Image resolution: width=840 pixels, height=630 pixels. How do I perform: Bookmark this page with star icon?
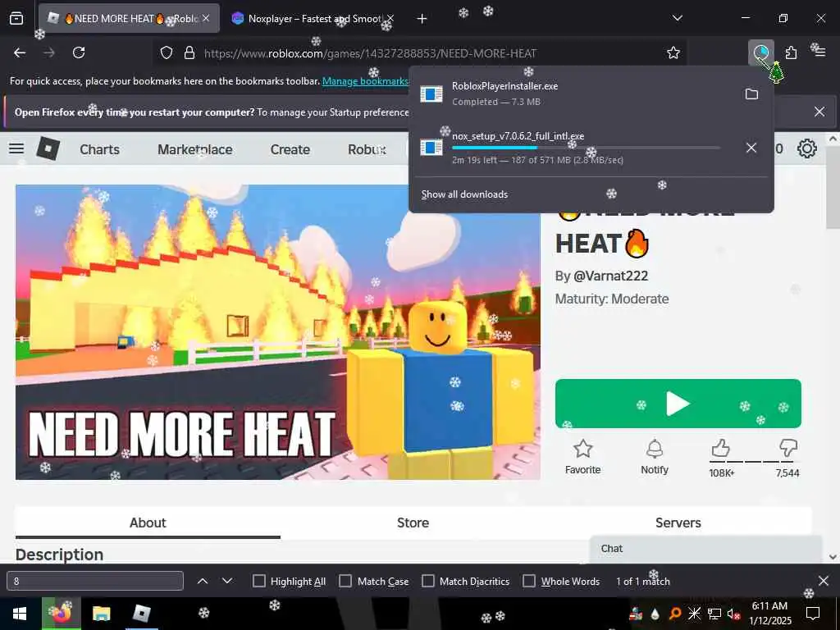click(x=673, y=52)
